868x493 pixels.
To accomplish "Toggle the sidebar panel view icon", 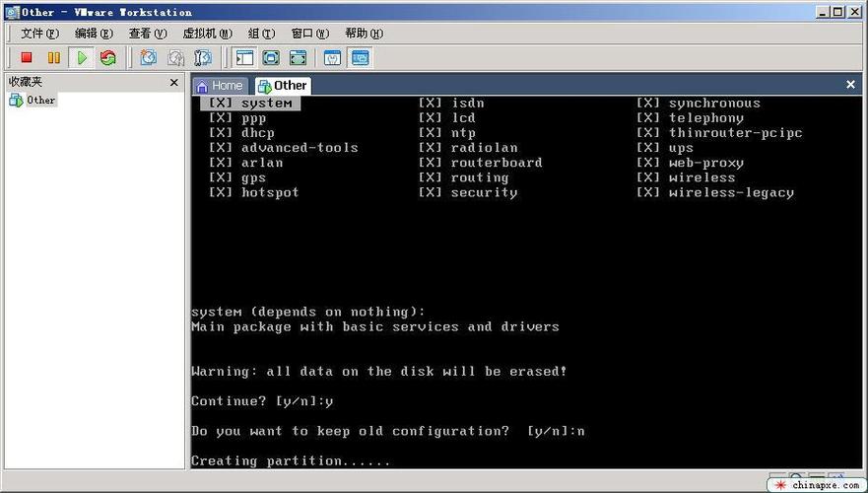I will click(x=243, y=58).
